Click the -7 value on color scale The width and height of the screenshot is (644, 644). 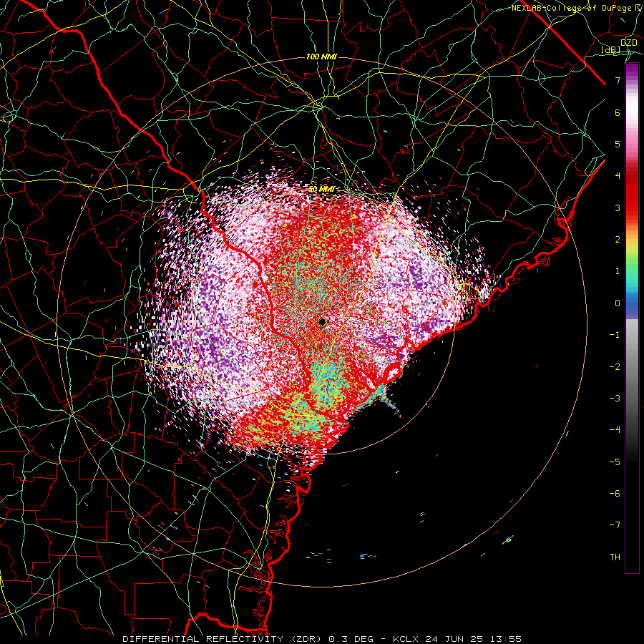[x=615, y=525]
